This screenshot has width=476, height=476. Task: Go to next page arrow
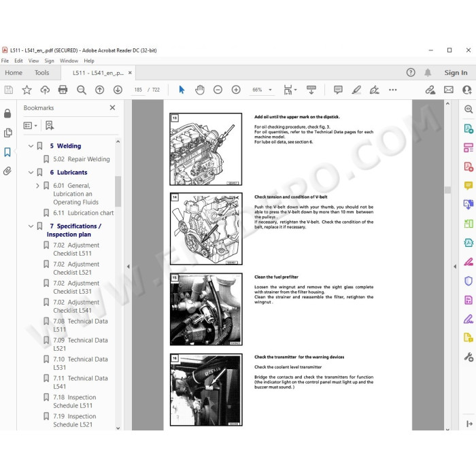click(118, 90)
